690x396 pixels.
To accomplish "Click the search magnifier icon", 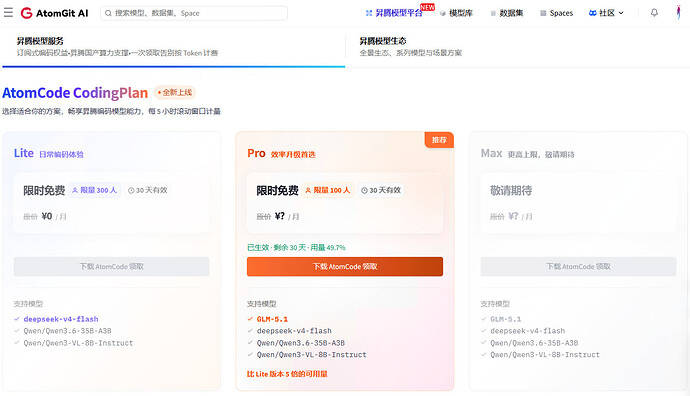I will tap(108, 13).
